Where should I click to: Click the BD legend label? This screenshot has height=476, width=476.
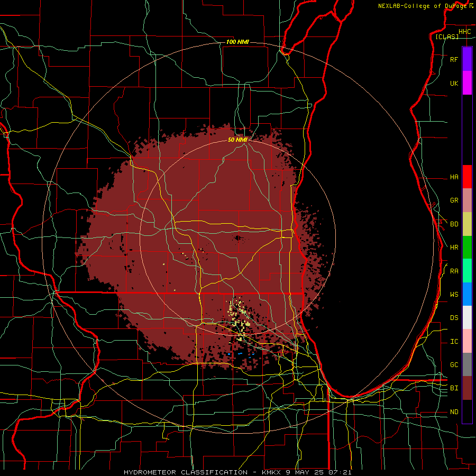(x=454, y=224)
